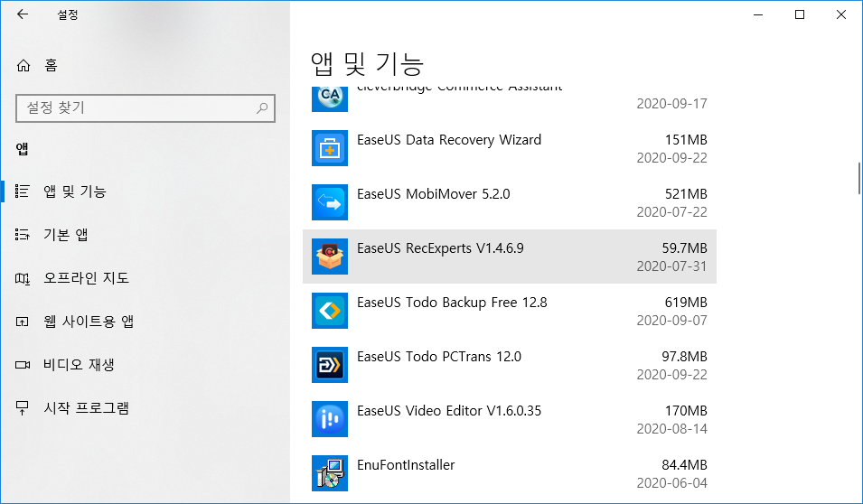This screenshot has width=863, height=504.
Task: Click the 84.4MB size value
Action: [684, 465]
